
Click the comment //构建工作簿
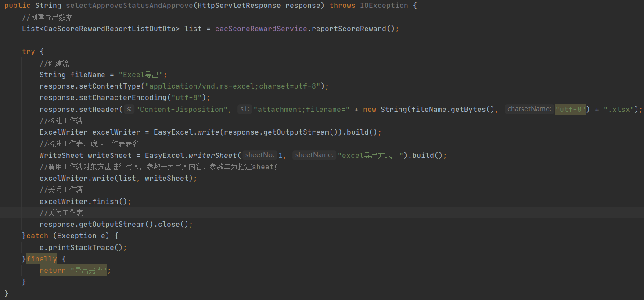click(61, 121)
